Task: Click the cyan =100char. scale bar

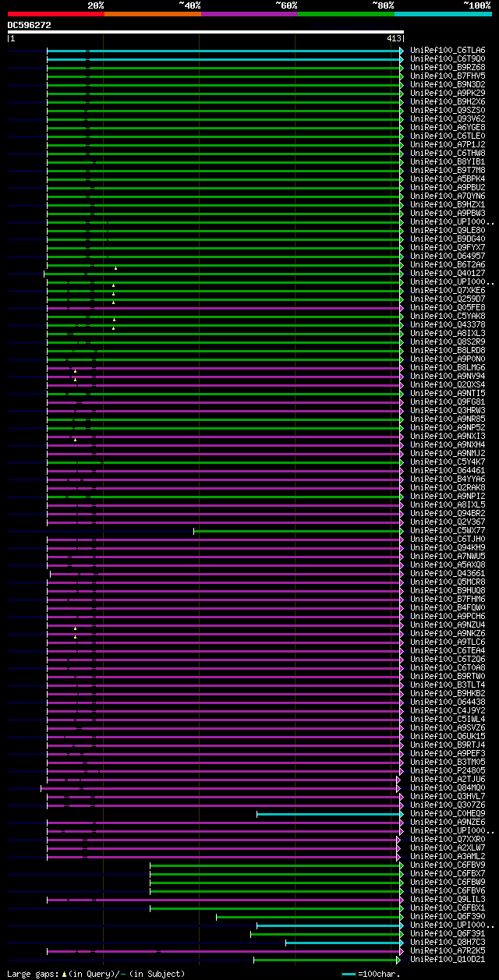Action: (x=349, y=974)
